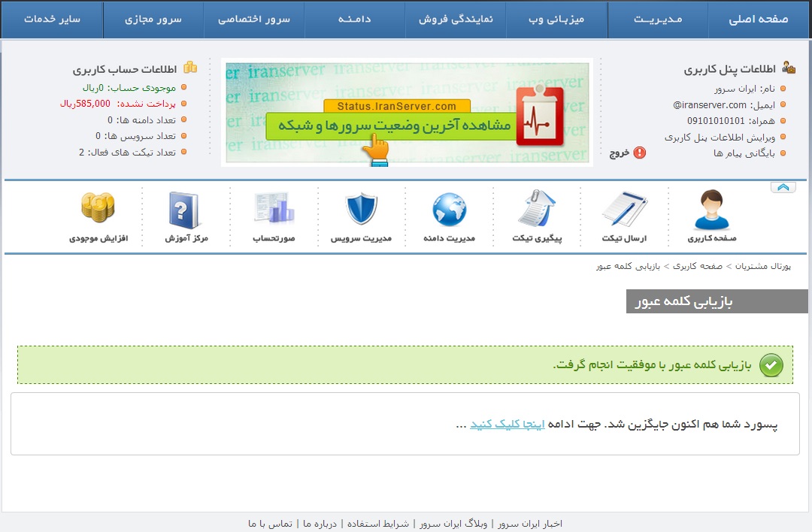Image resolution: width=812 pixels, height=532 pixels.
Task: Open the مرکز آموزش help book icon
Action: pos(184,210)
